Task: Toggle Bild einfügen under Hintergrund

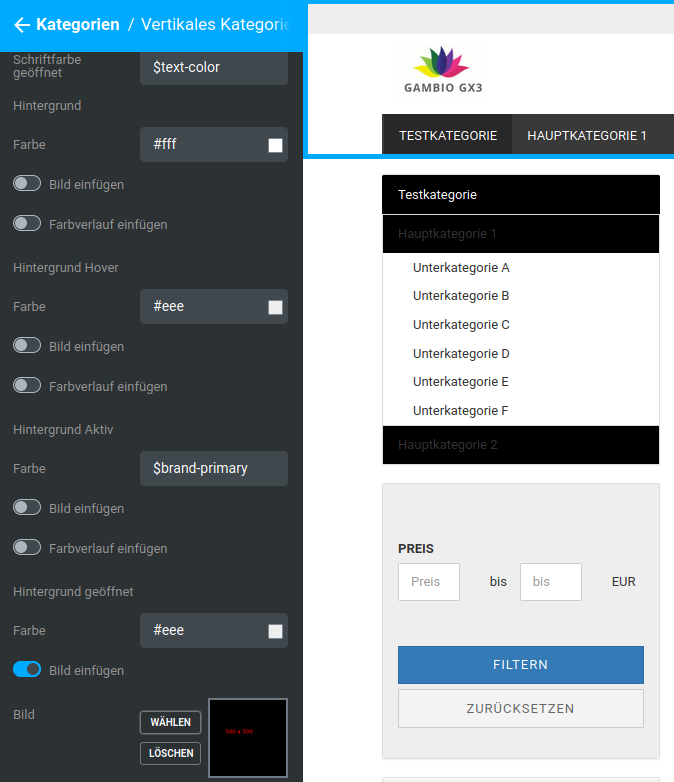Action: pos(27,184)
